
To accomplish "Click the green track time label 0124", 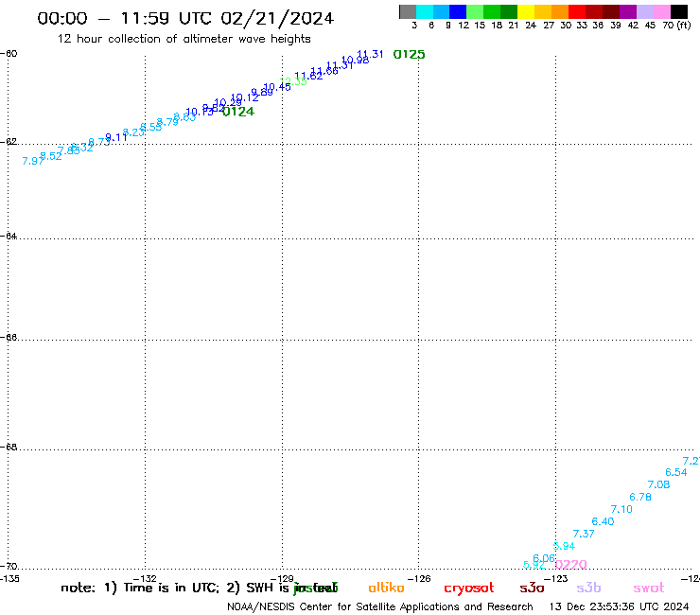I will point(238,112).
